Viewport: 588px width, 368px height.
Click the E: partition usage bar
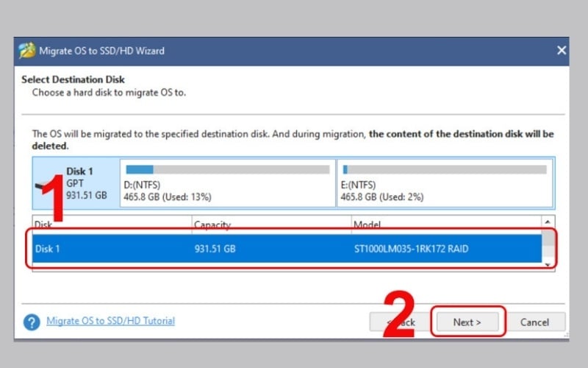click(445, 170)
